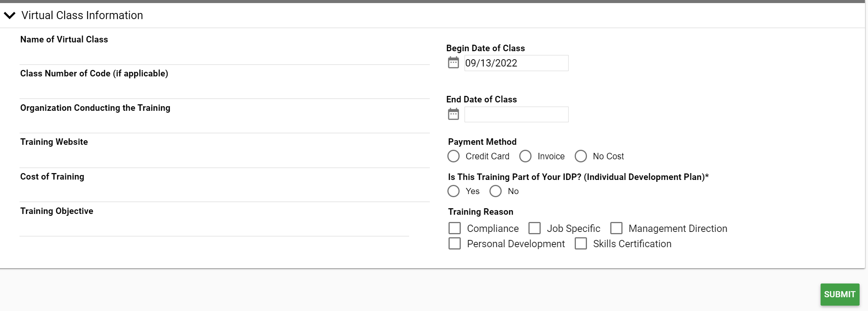The image size is (868, 311).
Task: Tick the Job Specific checkbox
Action: click(x=535, y=228)
